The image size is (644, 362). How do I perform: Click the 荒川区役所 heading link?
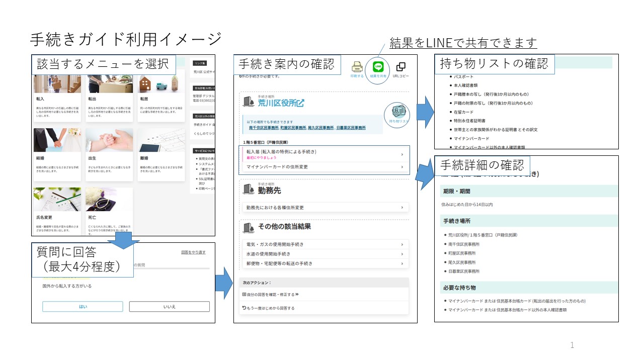281,104
